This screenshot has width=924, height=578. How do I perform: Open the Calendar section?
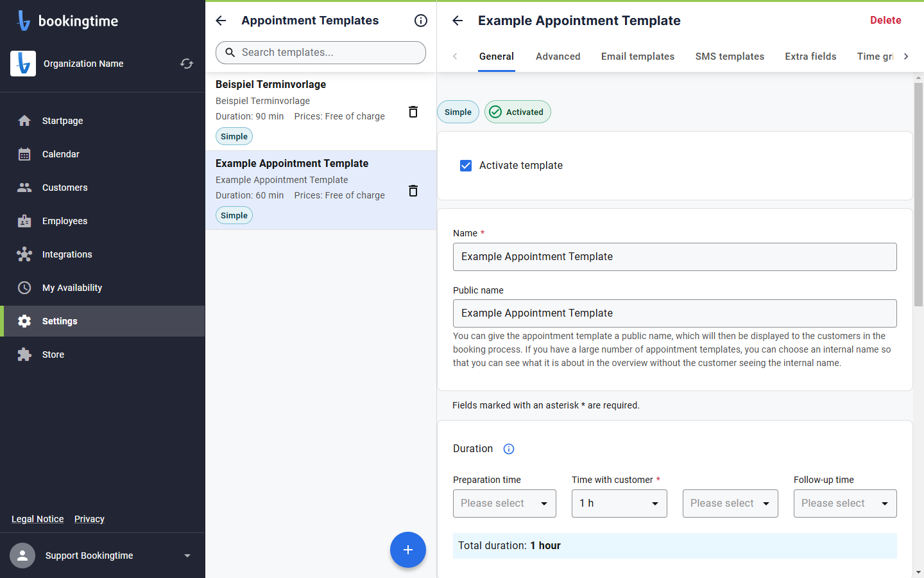coord(103,154)
